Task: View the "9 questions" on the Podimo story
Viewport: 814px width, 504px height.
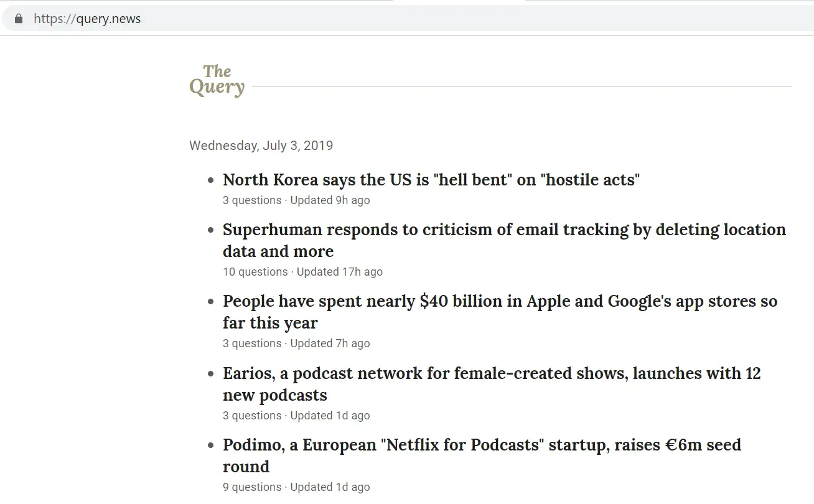Action: [x=252, y=487]
